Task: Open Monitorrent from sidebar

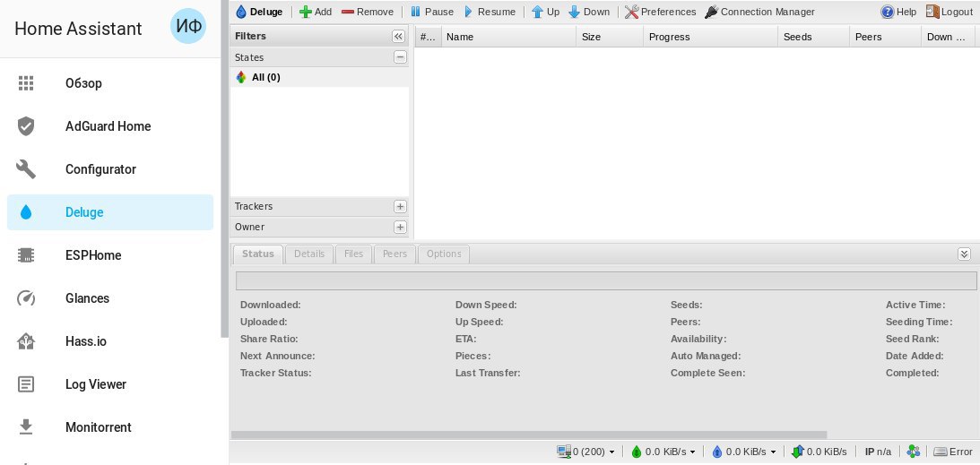Action: click(x=110, y=427)
